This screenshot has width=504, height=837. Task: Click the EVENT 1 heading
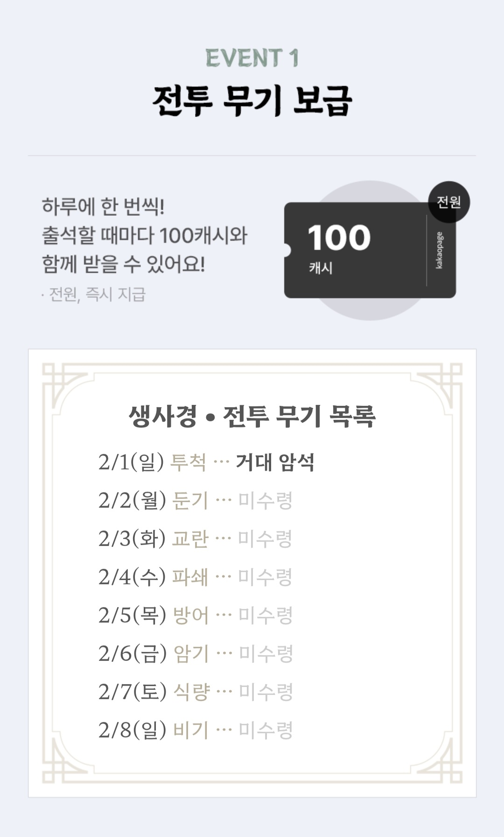click(252, 58)
